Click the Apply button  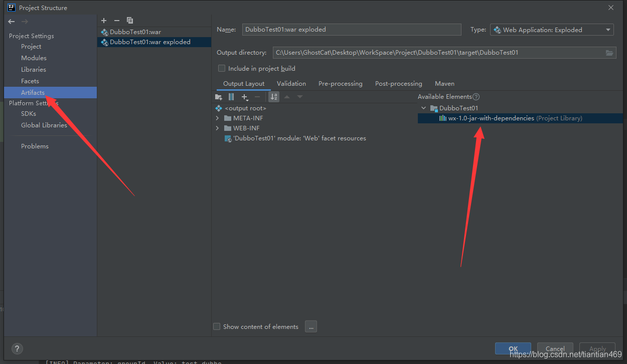(x=597, y=349)
